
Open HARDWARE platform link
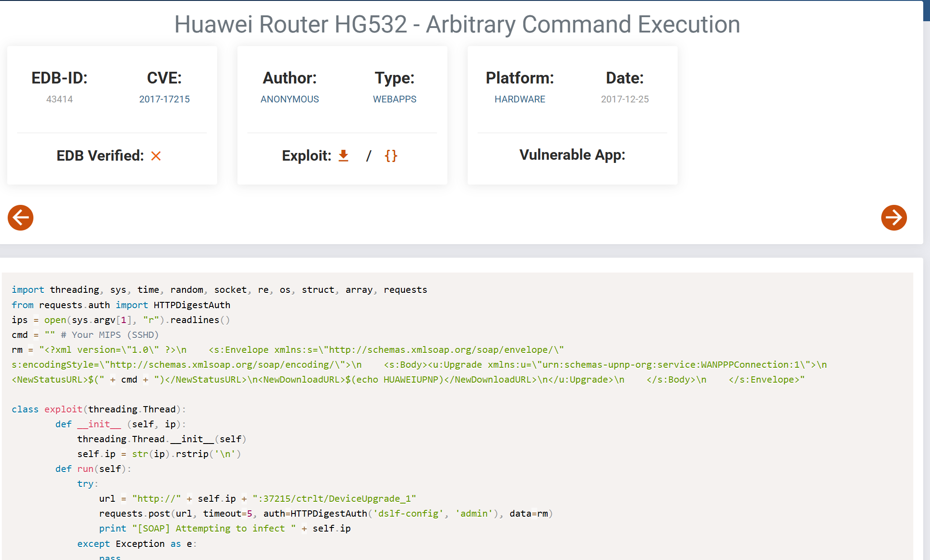pyautogui.click(x=520, y=99)
